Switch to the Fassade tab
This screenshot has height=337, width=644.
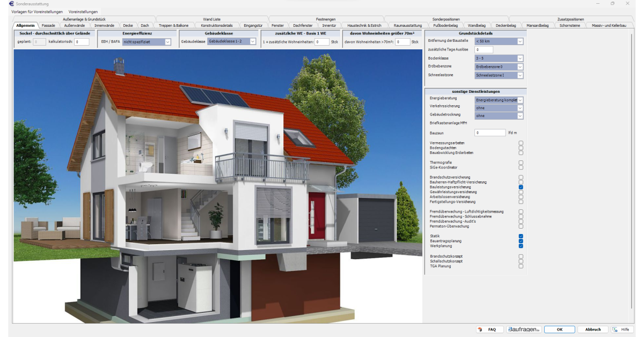coord(49,25)
